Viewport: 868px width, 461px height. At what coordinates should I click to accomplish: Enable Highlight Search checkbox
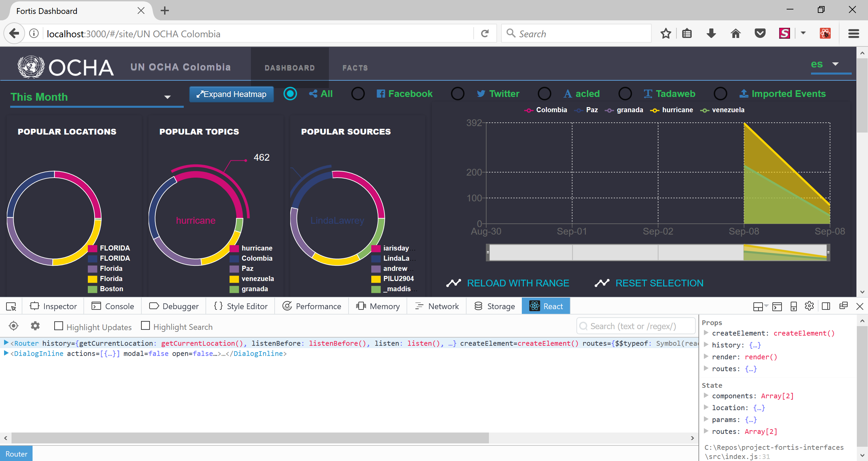[145, 326]
